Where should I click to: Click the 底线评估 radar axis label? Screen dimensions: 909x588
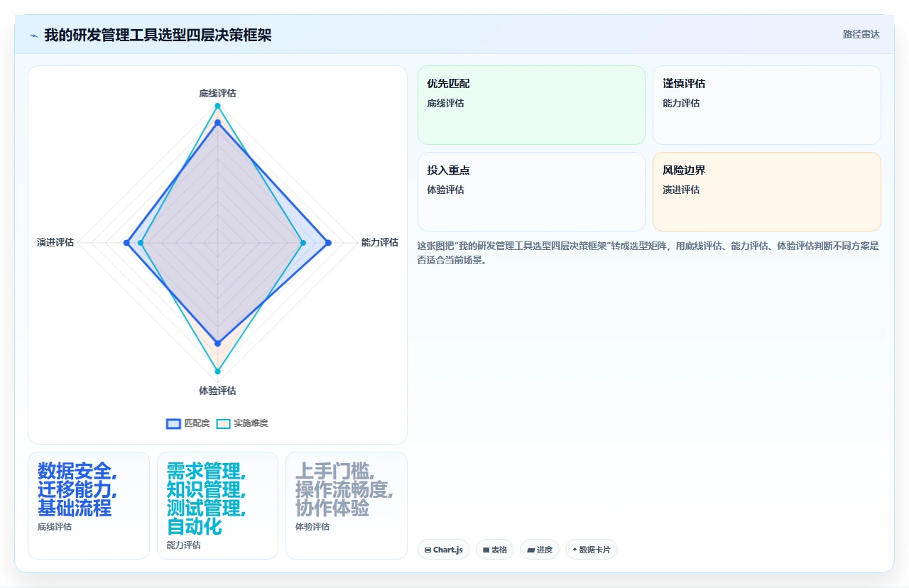(x=217, y=93)
